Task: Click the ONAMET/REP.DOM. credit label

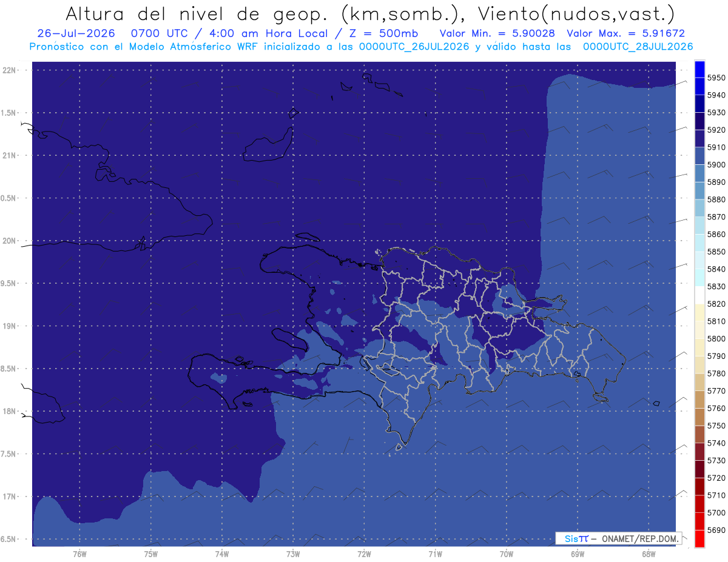Action: point(639,538)
